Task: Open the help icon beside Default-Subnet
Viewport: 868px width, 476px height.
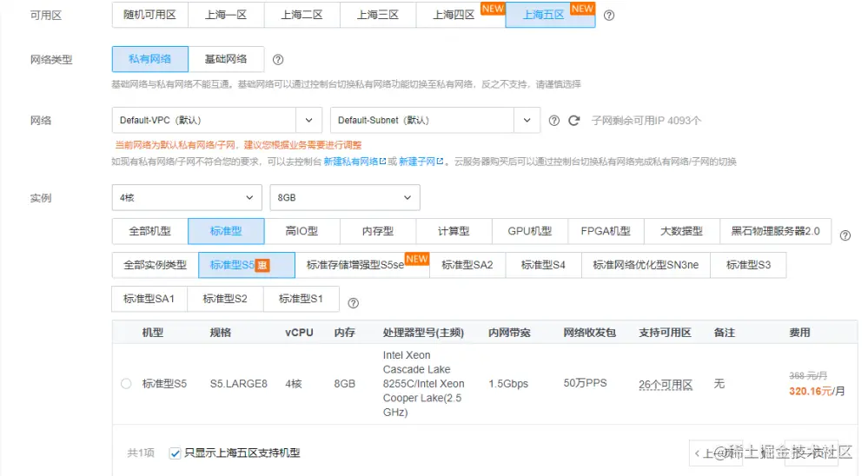Action: pyautogui.click(x=553, y=121)
